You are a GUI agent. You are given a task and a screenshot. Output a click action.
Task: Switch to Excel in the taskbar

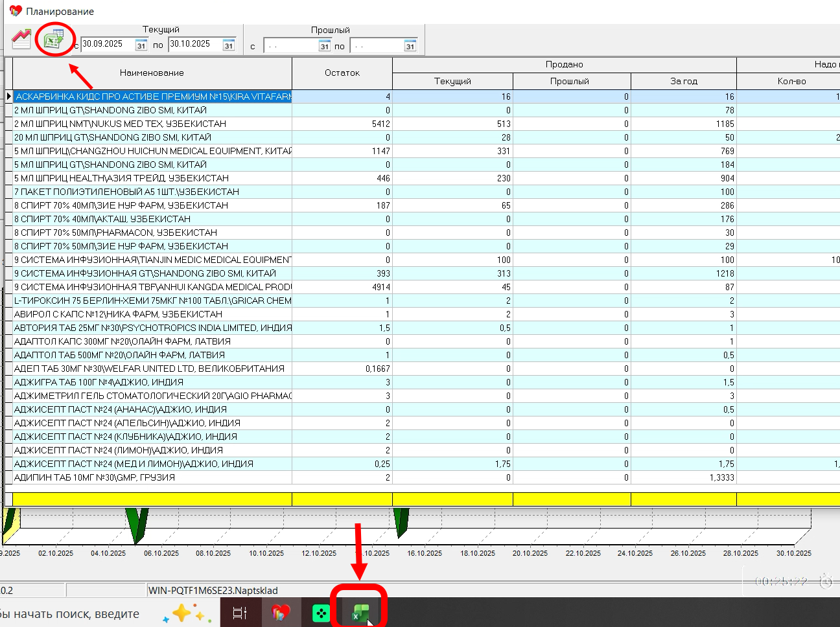pyautogui.click(x=360, y=613)
